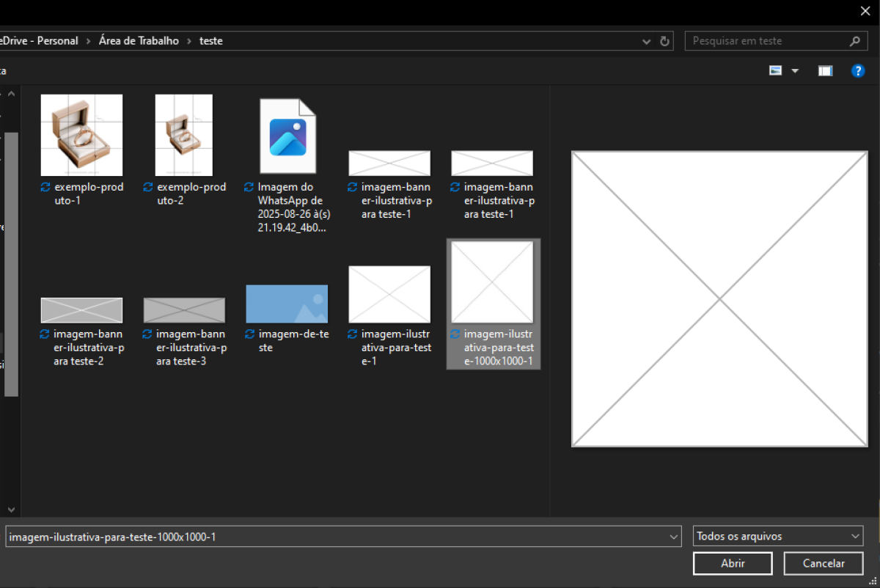Open the blue Help question mark icon
This screenshot has width=880, height=588.
[x=857, y=71]
